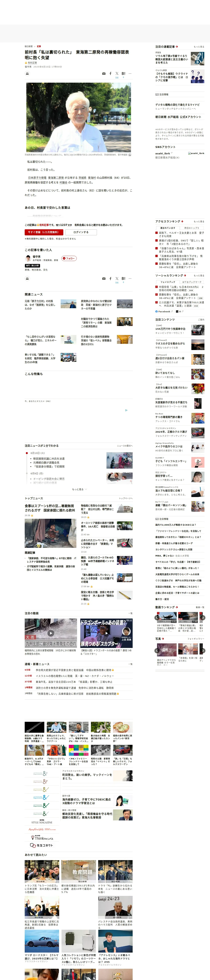Open author 張守男 profile name link
210x980 pixels.
37,257
